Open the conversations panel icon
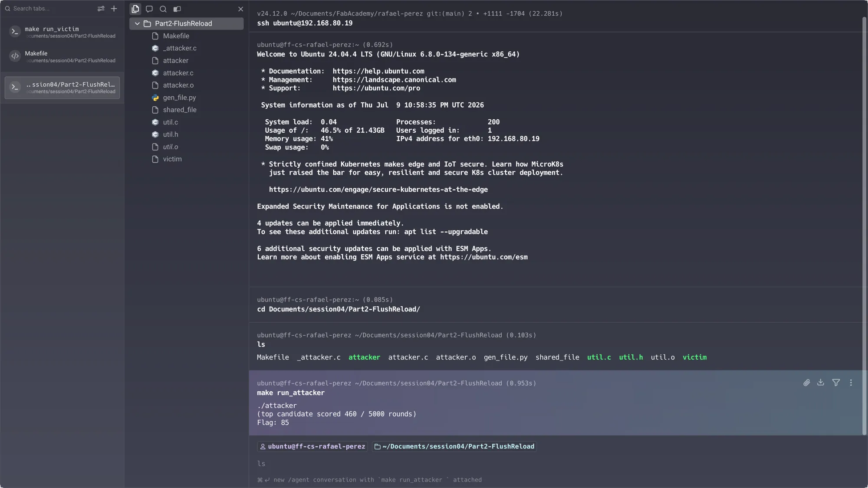The image size is (868, 488). point(149,9)
